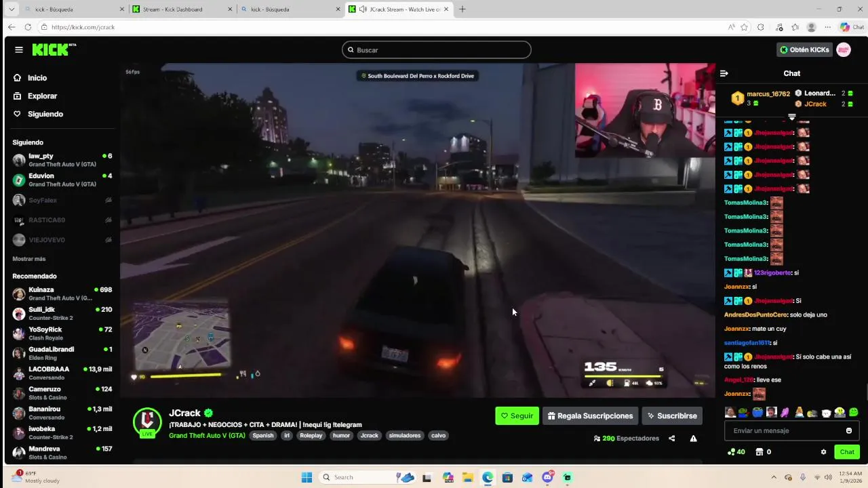Open the emoji picker in the message box

pos(848,430)
